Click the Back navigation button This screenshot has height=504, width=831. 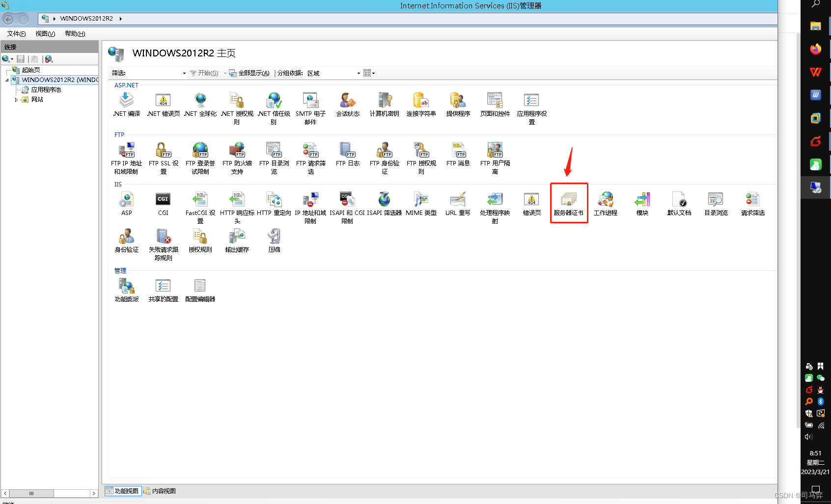click(8, 19)
